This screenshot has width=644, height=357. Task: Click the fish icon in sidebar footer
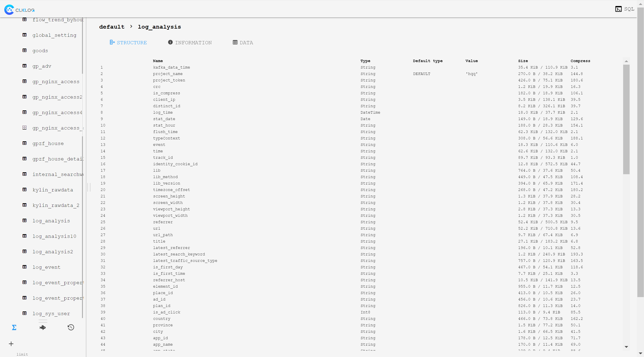(43, 327)
